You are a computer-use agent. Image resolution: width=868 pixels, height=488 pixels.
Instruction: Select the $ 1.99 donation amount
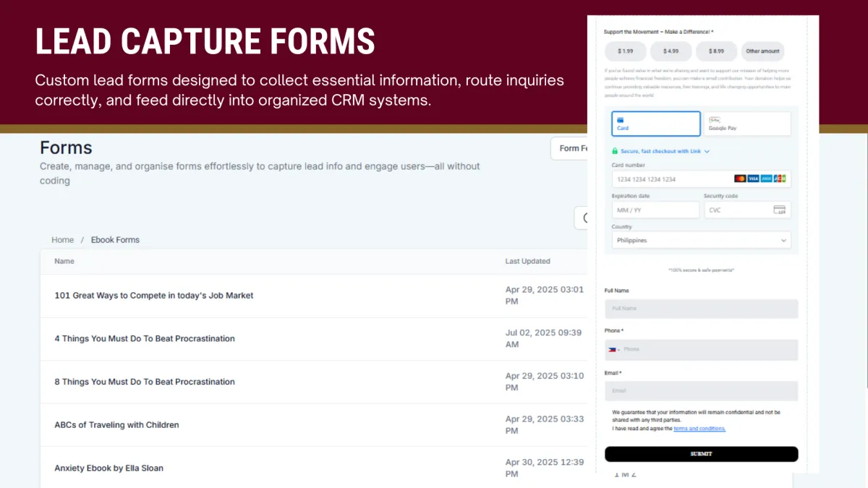[x=626, y=51]
